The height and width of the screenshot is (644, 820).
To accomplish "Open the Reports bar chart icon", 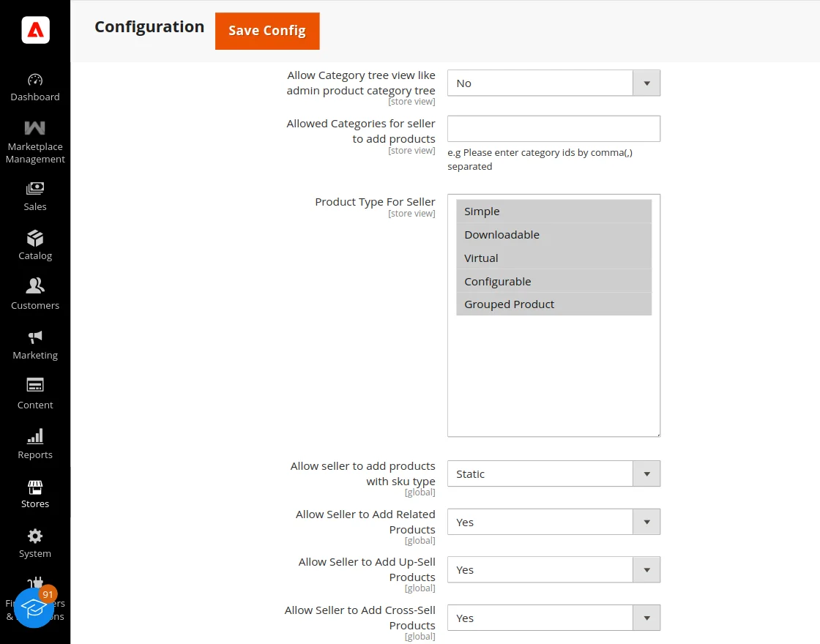I will point(35,437).
